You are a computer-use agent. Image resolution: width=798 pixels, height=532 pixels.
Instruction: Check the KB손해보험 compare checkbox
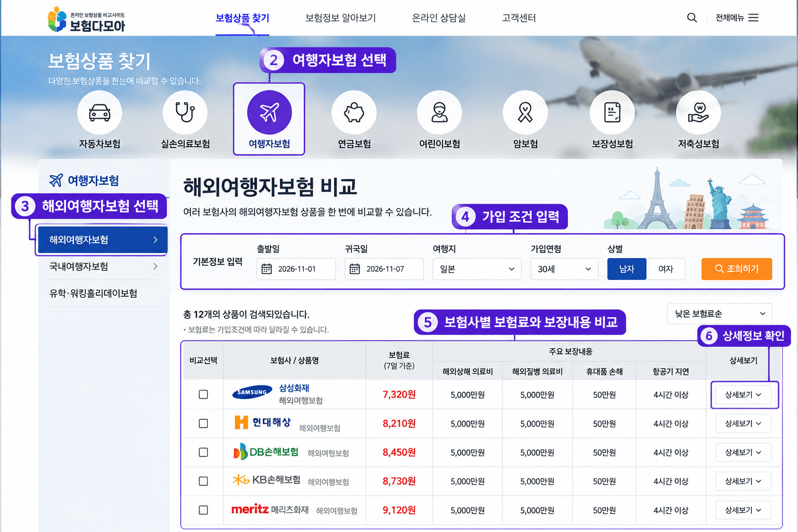(204, 482)
